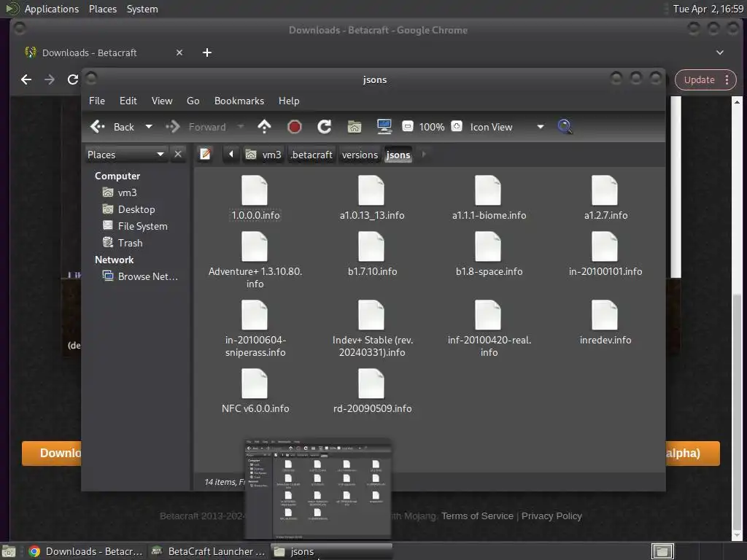Zoom out with the minus icon

coord(407,126)
